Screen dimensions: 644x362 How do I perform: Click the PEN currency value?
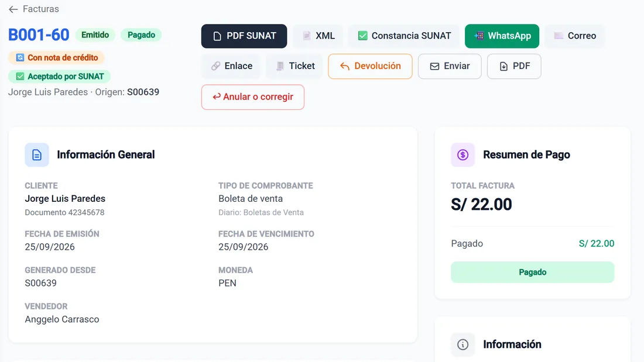228,283
